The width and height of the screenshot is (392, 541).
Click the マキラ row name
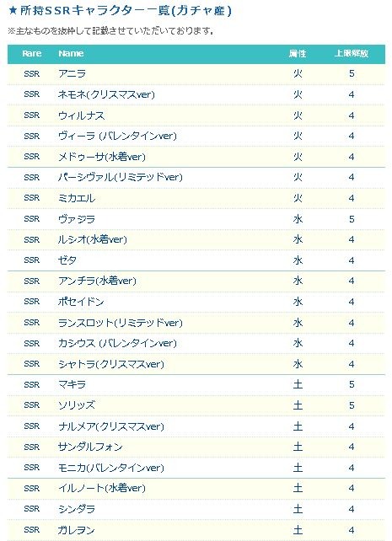coord(72,384)
